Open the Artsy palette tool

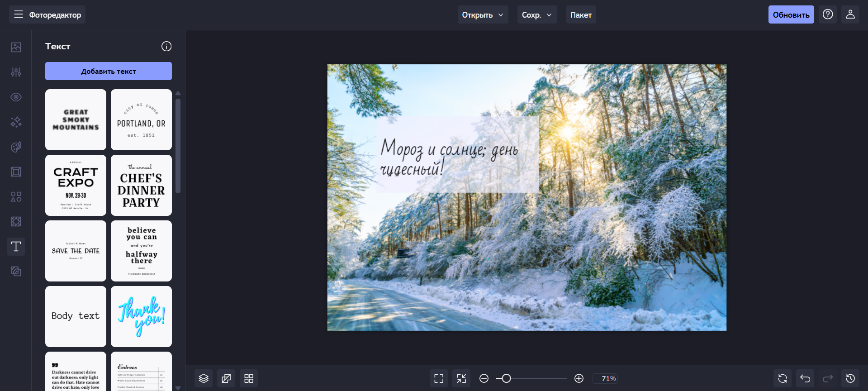[x=16, y=147]
